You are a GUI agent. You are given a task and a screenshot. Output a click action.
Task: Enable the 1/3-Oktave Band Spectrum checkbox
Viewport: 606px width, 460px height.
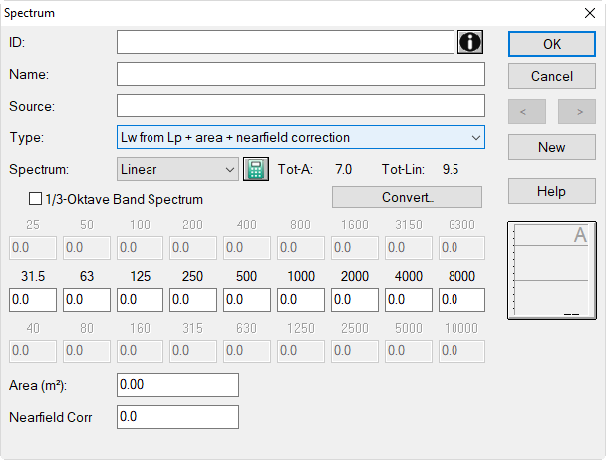(36, 199)
